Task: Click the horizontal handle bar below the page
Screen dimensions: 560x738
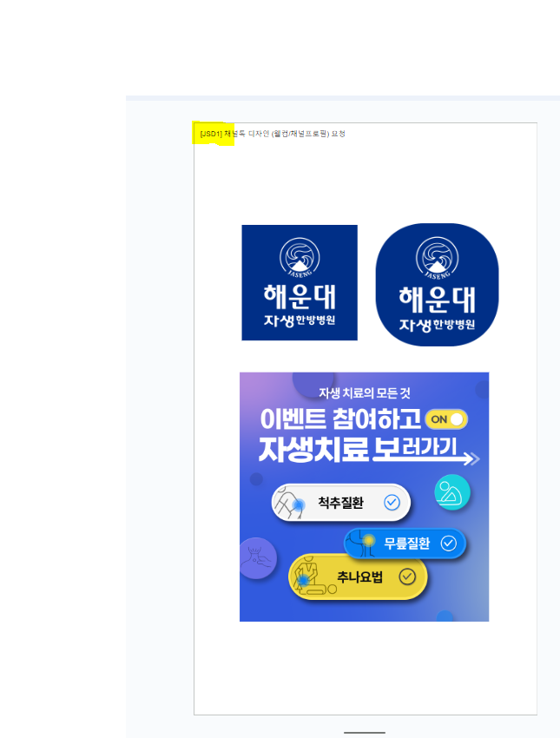Action: (x=365, y=732)
